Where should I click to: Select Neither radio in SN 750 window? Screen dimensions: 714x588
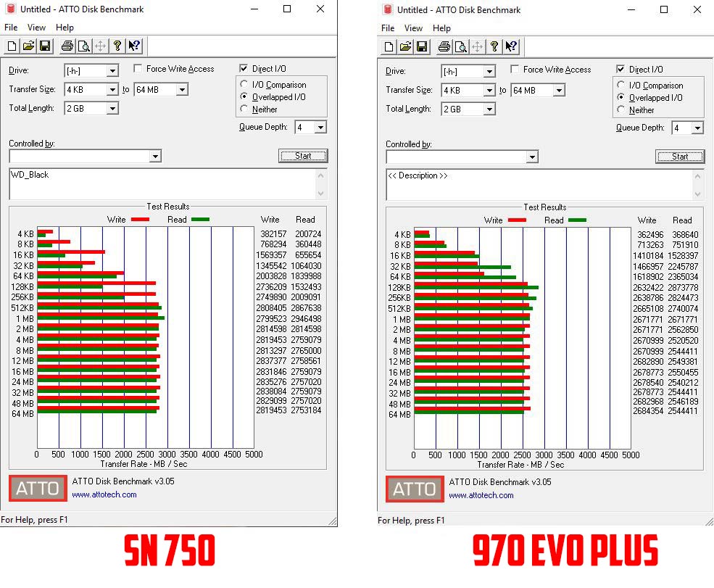[x=244, y=109]
